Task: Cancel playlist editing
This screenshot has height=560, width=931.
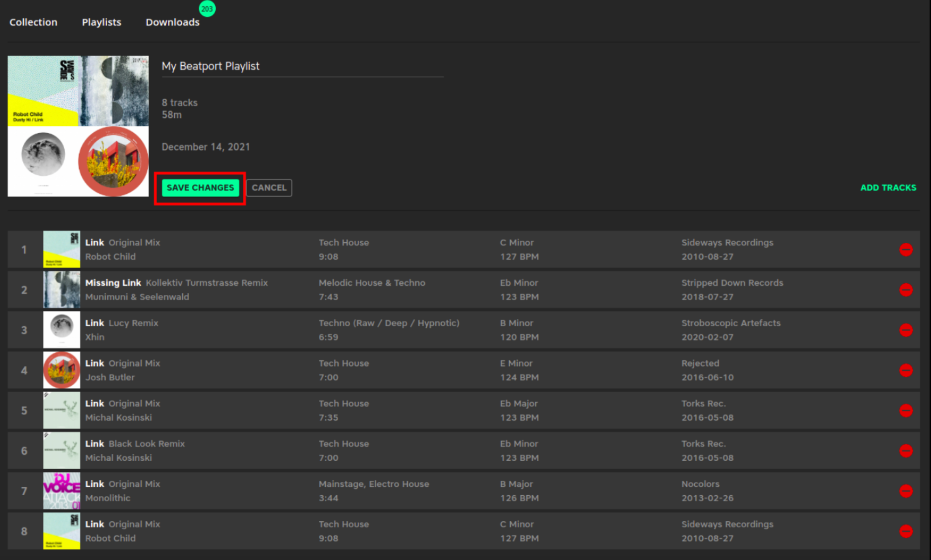Action: click(x=269, y=188)
